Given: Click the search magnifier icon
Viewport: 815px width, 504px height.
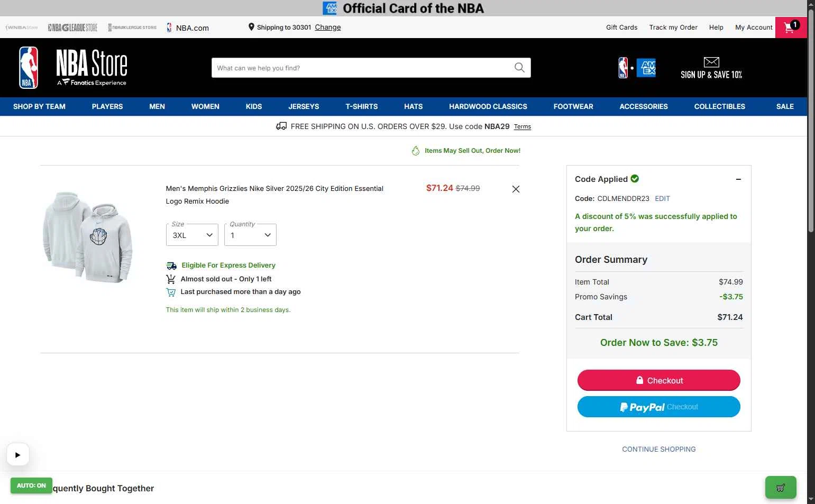Looking at the screenshot, I should (x=519, y=68).
